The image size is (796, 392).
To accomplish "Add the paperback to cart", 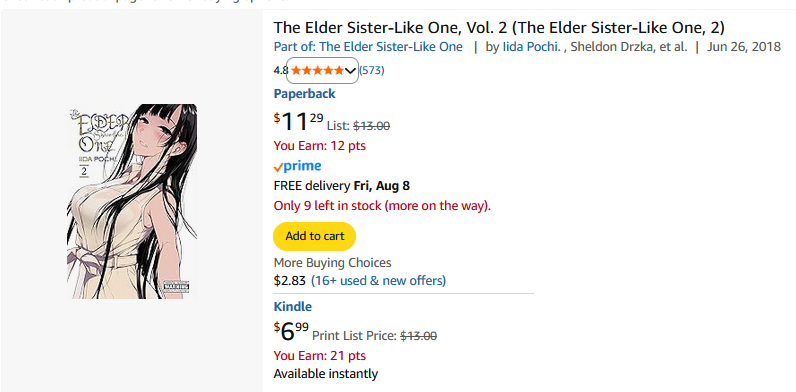I will pyautogui.click(x=314, y=236).
